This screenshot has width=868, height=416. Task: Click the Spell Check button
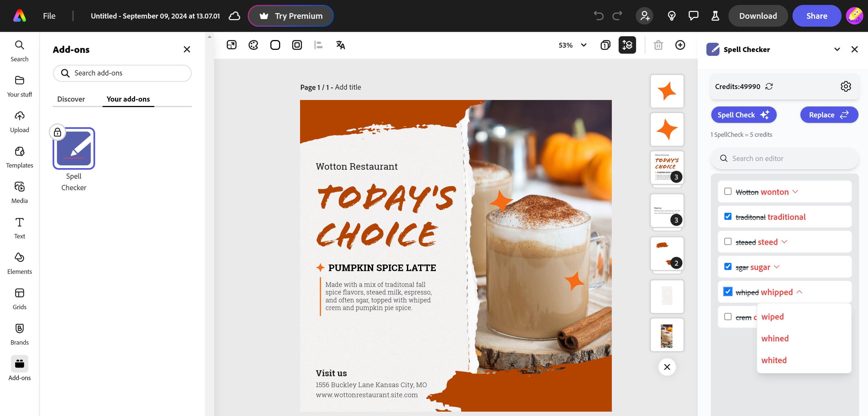[x=743, y=115]
